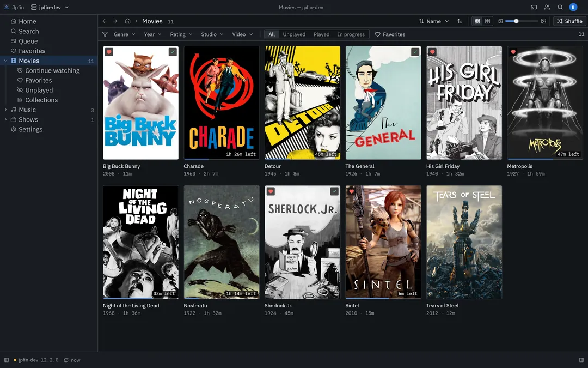The image size is (588, 368).
Task: Open the Rating filter dropdown
Action: click(x=181, y=34)
